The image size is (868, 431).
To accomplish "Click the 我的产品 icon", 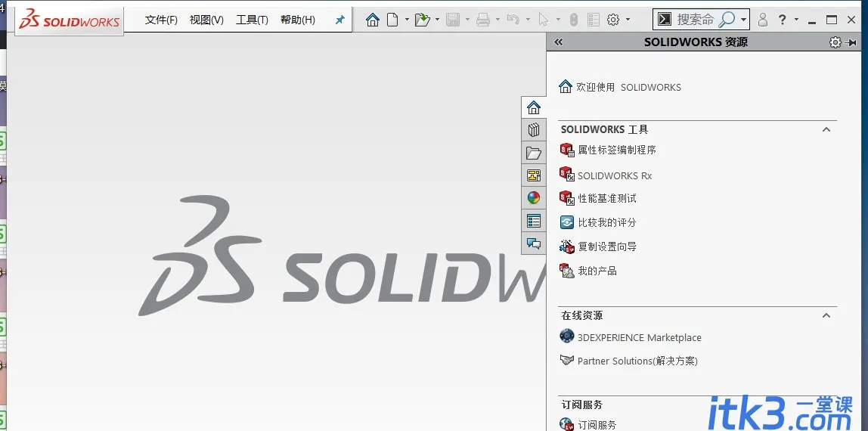I will point(567,271).
